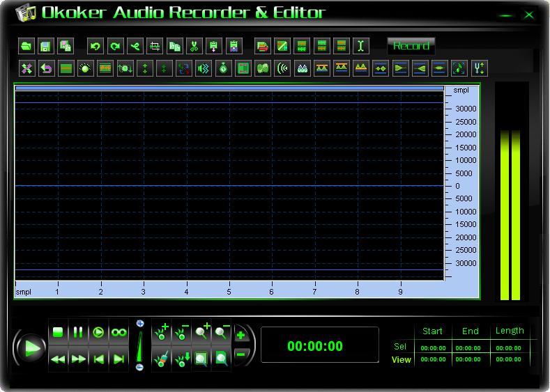
Task: Click the zero center line in waveform area
Action: 230,186
